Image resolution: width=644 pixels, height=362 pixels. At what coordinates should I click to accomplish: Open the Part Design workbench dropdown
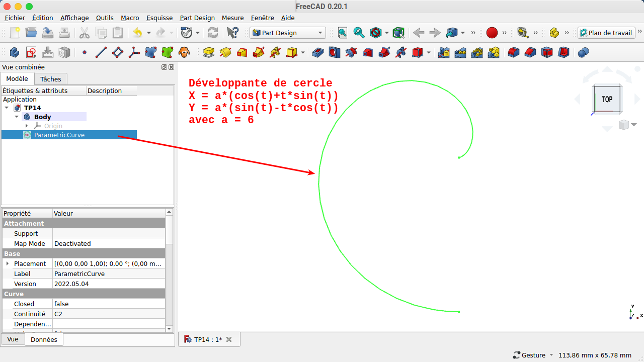287,33
